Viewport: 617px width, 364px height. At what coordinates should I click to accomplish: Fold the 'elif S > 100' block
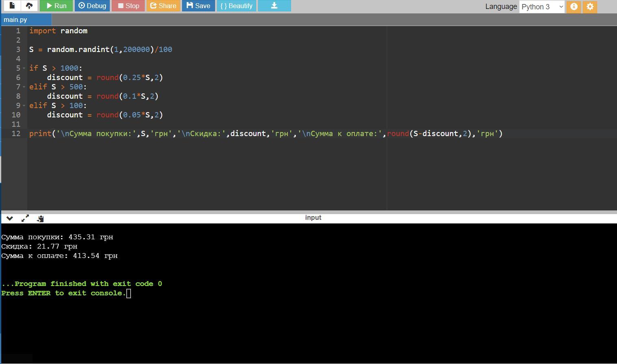tap(24, 106)
